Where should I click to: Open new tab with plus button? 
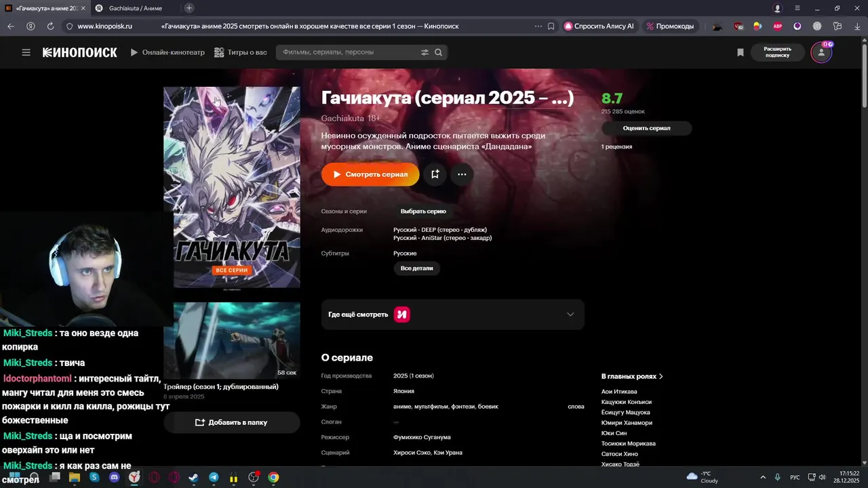189,8
